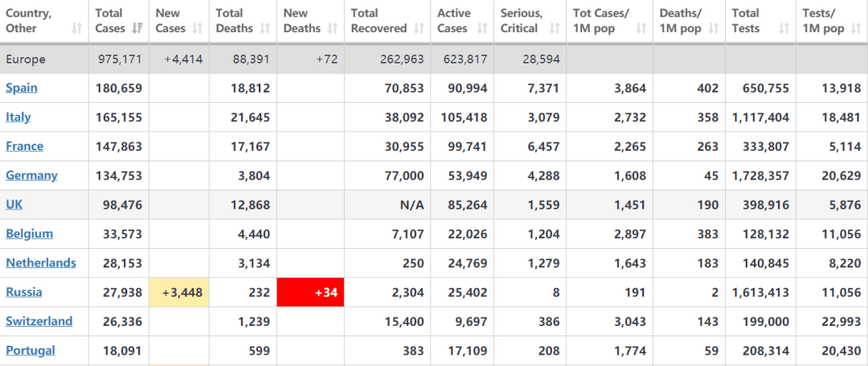This screenshot has height=366, width=868.
Task: Open the Spain country link
Action: point(22,87)
